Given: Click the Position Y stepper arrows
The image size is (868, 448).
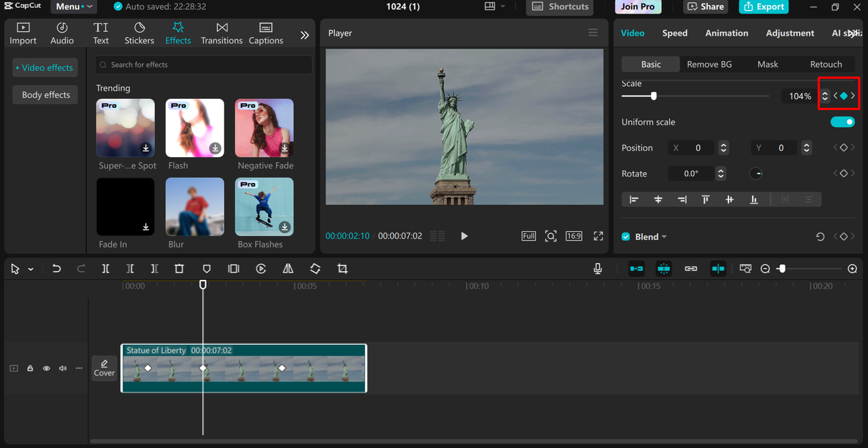Looking at the screenshot, I should (806, 148).
